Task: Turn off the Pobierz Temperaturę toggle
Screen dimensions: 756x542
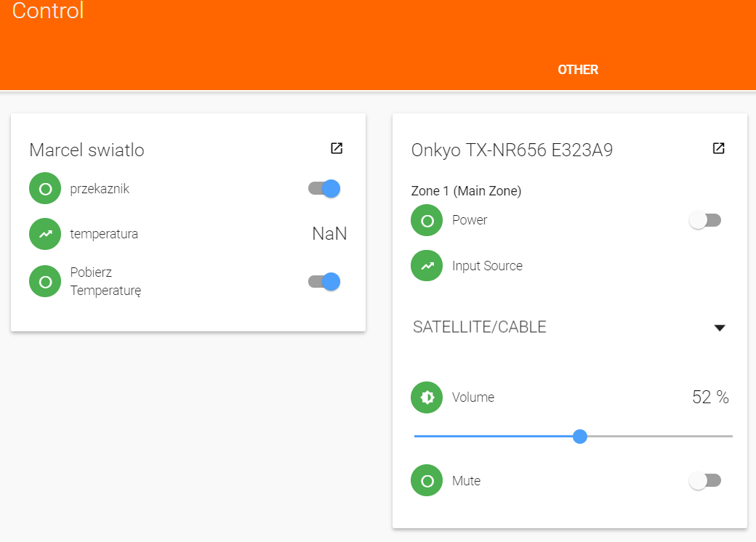Action: (324, 281)
